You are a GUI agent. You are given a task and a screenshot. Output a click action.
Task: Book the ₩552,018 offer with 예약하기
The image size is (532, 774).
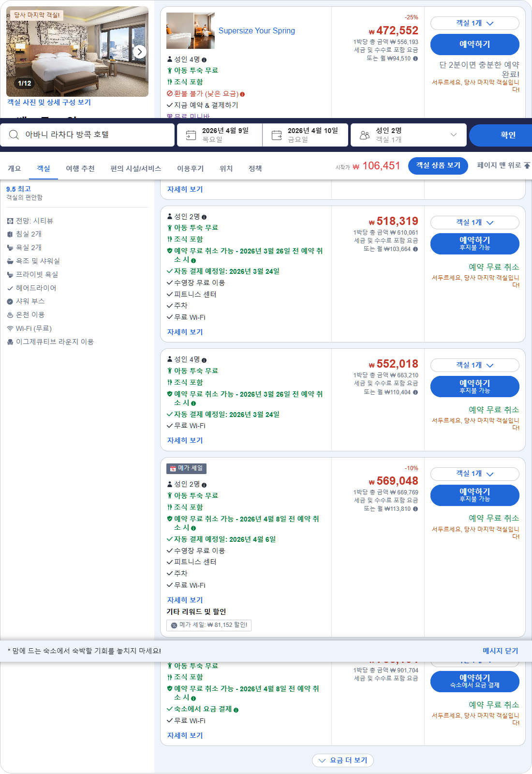[474, 387]
